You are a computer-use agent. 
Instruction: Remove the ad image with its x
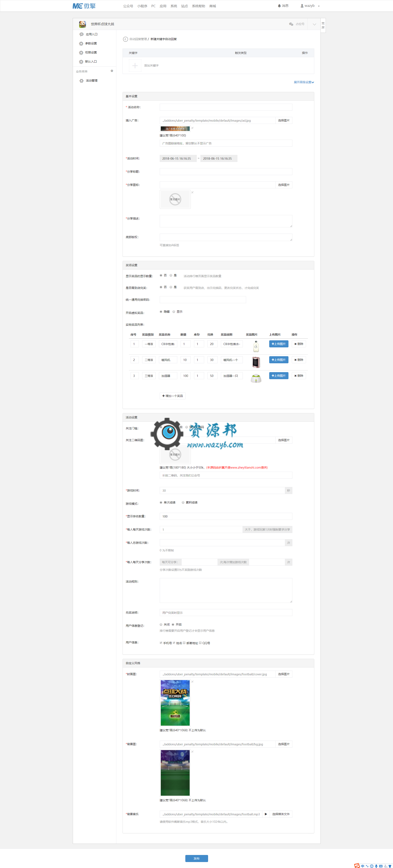click(192, 128)
